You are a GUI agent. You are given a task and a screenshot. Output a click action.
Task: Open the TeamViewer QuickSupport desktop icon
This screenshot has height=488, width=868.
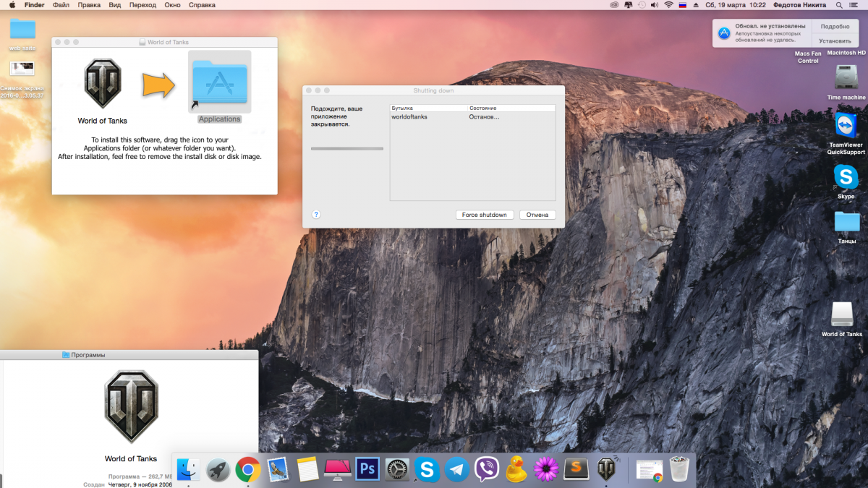[x=846, y=125]
